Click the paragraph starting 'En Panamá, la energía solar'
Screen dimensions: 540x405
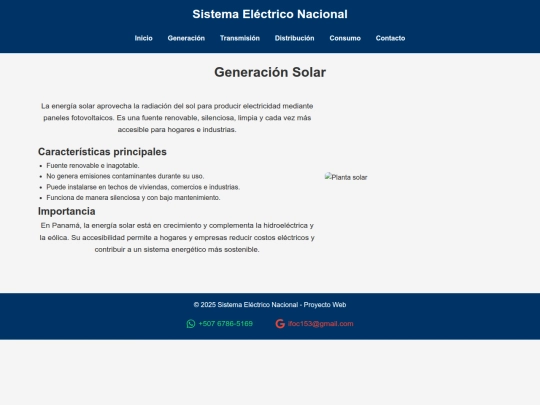click(x=177, y=237)
